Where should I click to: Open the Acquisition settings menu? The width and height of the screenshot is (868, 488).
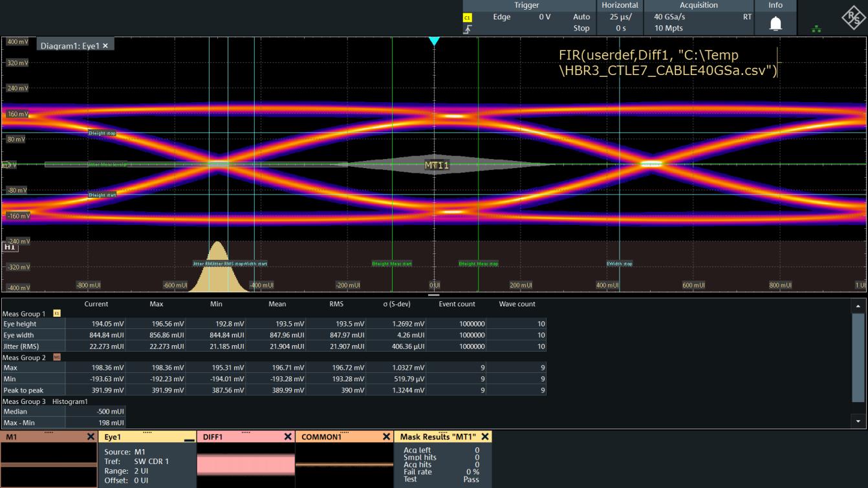coord(699,5)
